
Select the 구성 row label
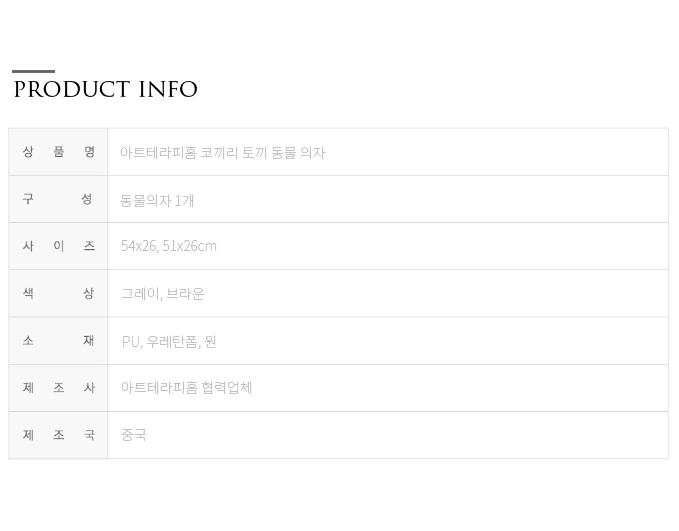[57, 199]
